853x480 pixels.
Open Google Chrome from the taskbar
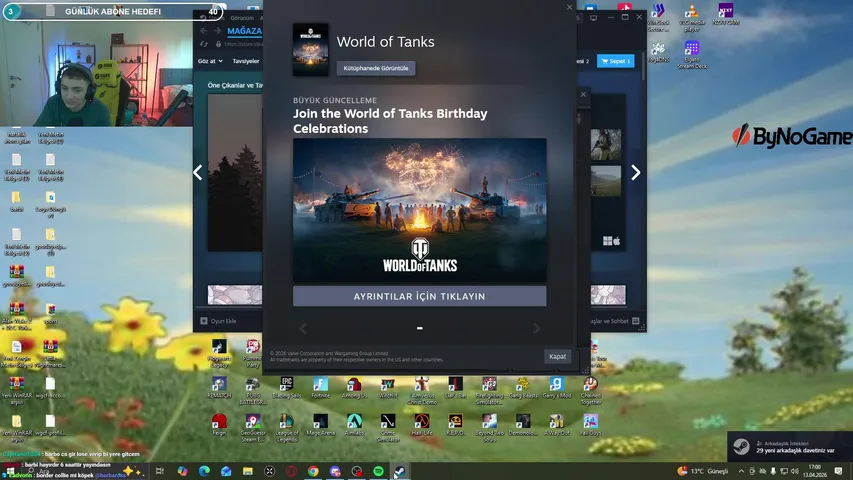(x=313, y=471)
